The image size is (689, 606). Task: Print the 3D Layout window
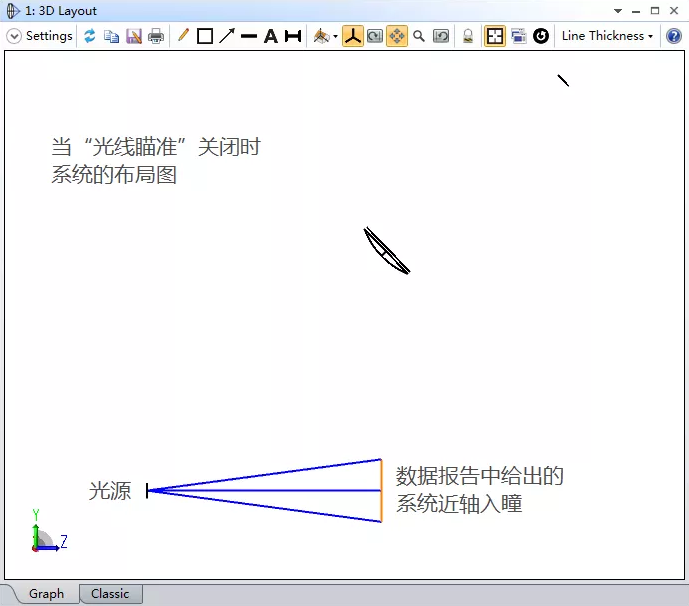click(x=156, y=36)
